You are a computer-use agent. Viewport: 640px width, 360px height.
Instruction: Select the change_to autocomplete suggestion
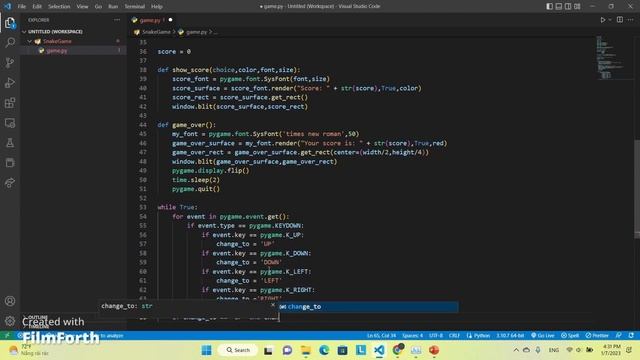point(368,307)
